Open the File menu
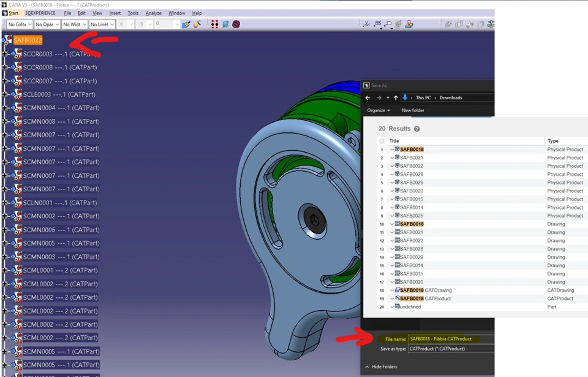The image size is (588, 377). click(67, 13)
